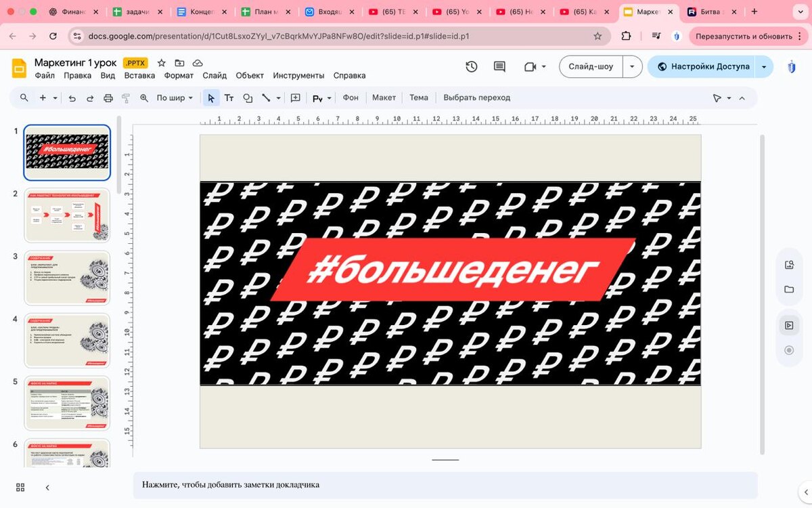The image size is (812, 508).
Task: Click Выбрать переход button
Action: (477, 98)
